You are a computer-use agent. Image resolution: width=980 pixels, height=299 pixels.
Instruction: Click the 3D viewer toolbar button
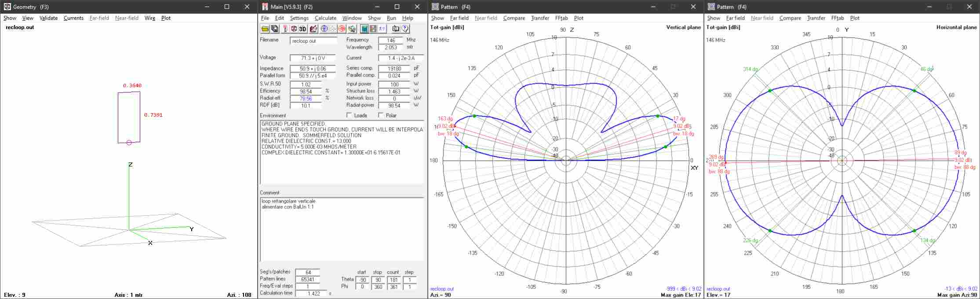click(x=302, y=29)
